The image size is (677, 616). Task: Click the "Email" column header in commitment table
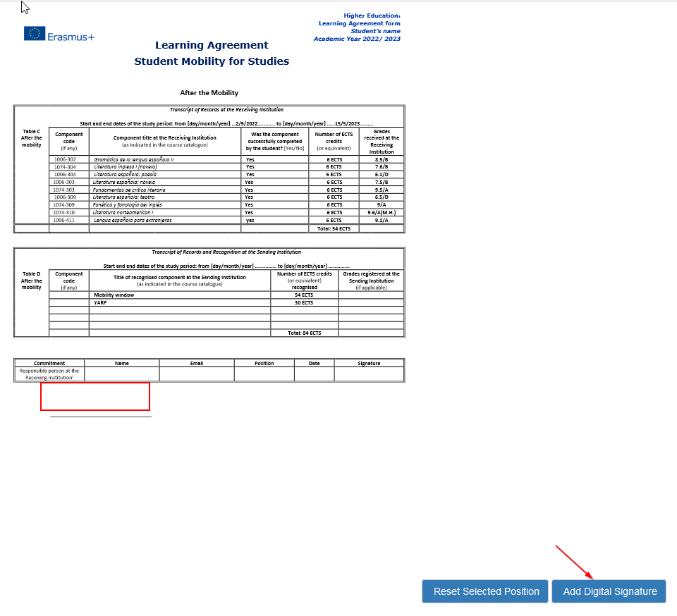pyautogui.click(x=197, y=363)
